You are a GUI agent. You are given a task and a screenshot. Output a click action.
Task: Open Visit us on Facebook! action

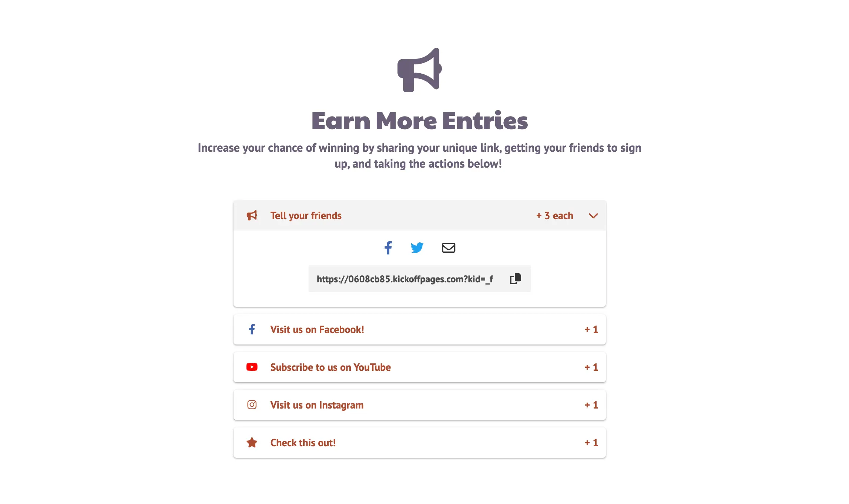tap(317, 329)
